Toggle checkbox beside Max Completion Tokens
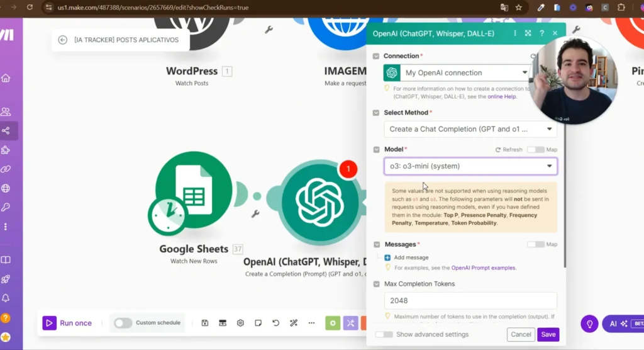Viewport: 644px width, 350px height. [x=376, y=284]
